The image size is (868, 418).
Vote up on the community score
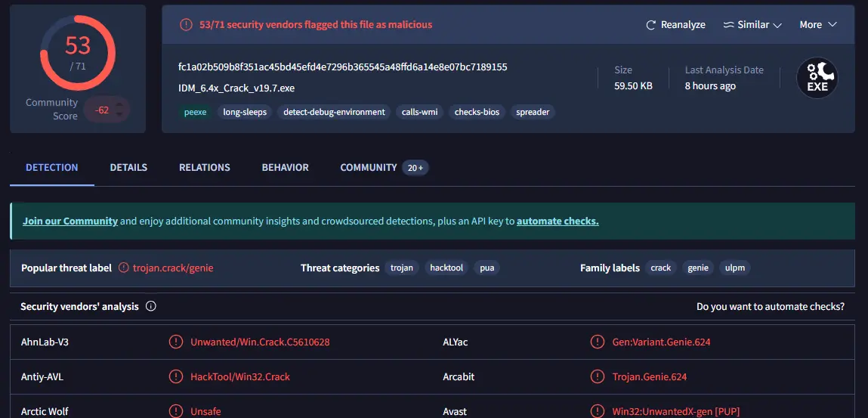click(119, 104)
